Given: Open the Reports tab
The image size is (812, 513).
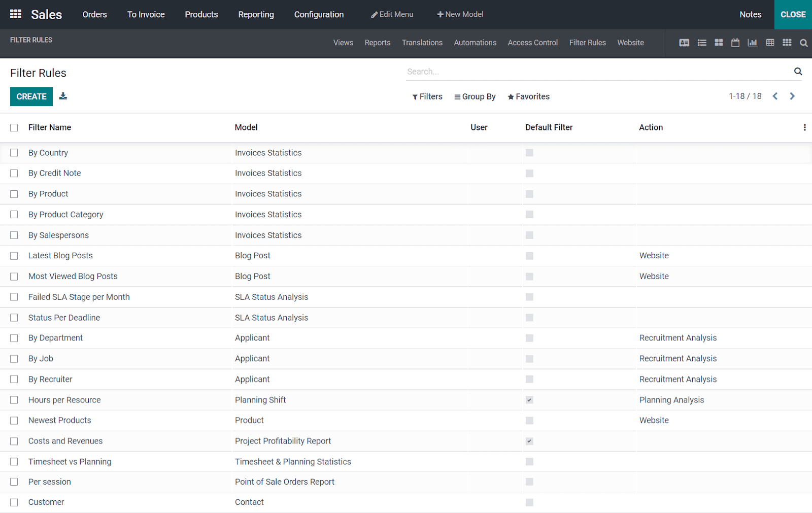Looking at the screenshot, I should tap(378, 43).
